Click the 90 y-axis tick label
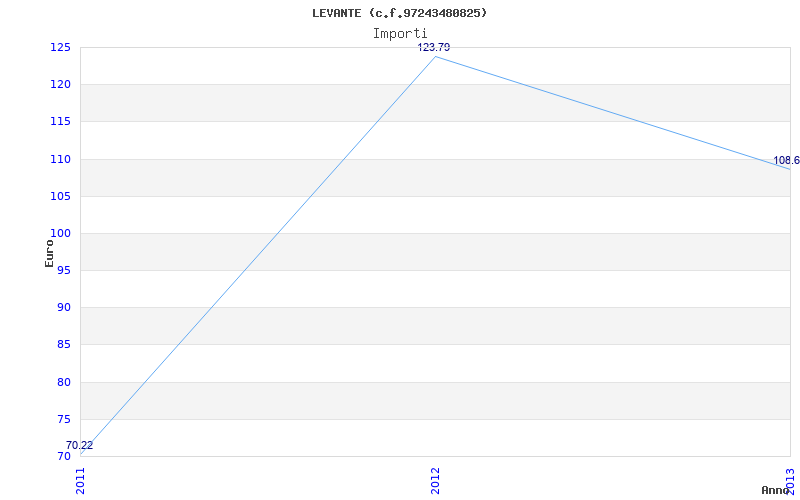The height and width of the screenshot is (500, 800). pyautogui.click(x=63, y=308)
